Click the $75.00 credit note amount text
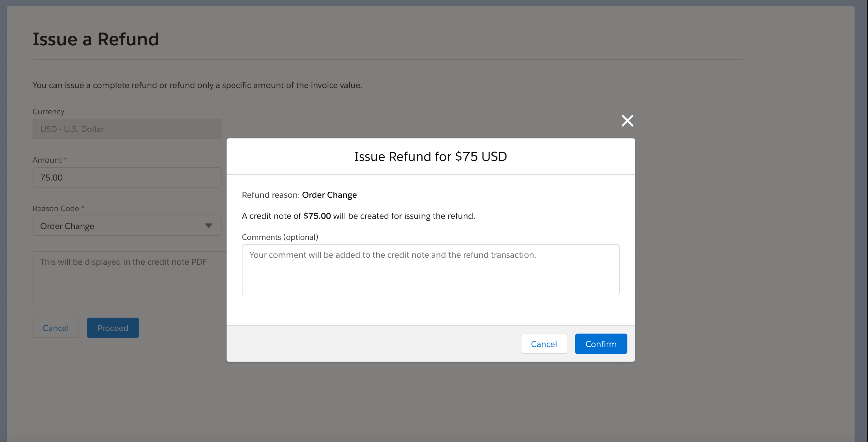 click(317, 216)
